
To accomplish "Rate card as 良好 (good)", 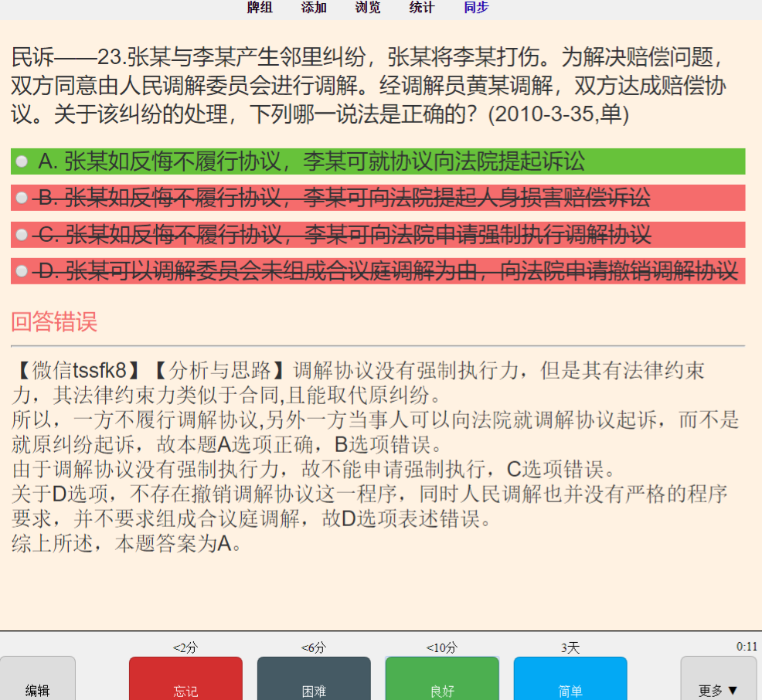I will click(442, 678).
